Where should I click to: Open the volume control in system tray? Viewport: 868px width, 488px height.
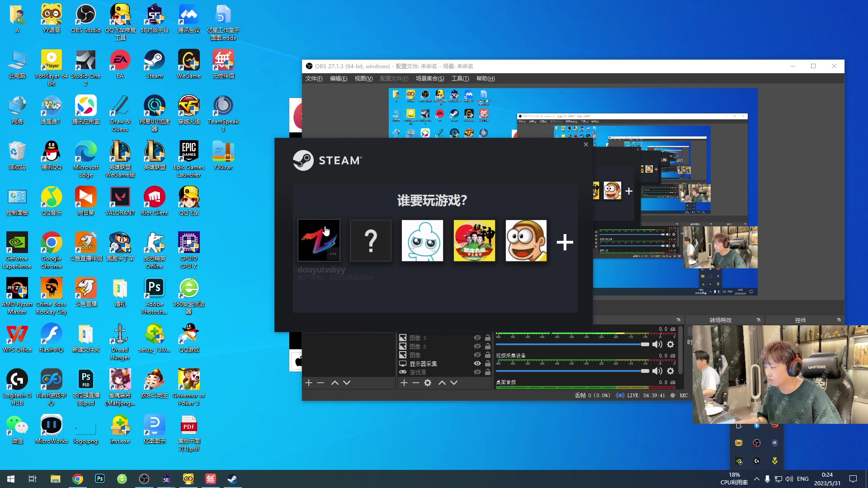point(789,479)
